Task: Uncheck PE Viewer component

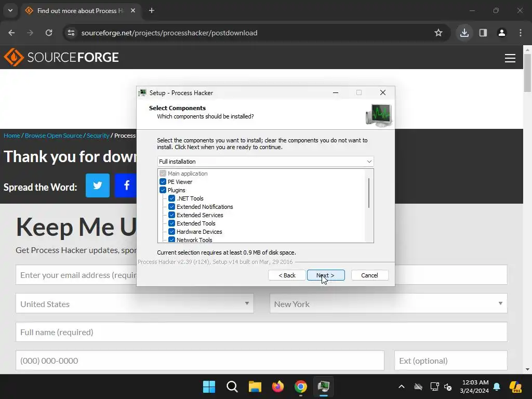Action: [163, 182]
